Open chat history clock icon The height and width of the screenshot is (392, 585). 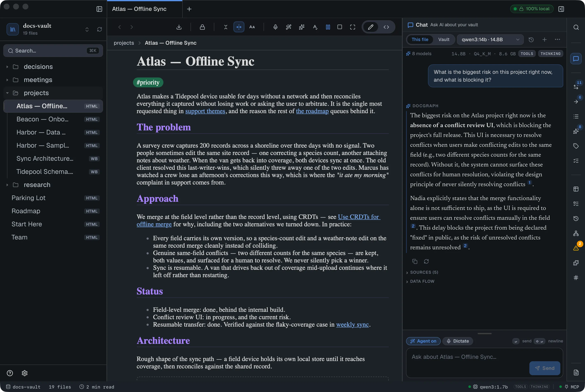point(531,40)
